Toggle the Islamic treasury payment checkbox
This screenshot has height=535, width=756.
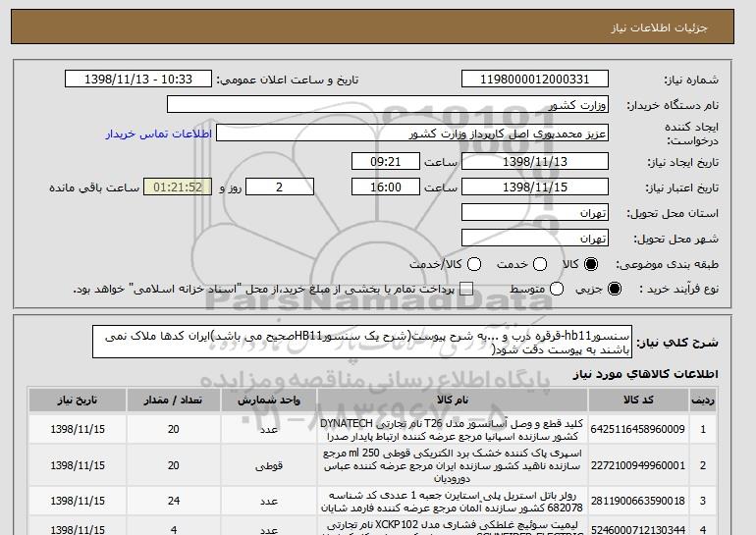[x=466, y=289]
